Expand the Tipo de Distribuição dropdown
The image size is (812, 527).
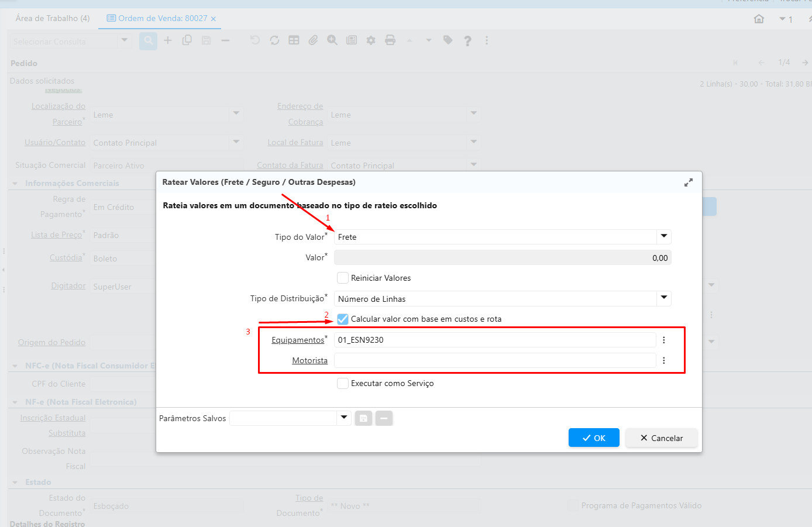click(x=663, y=298)
